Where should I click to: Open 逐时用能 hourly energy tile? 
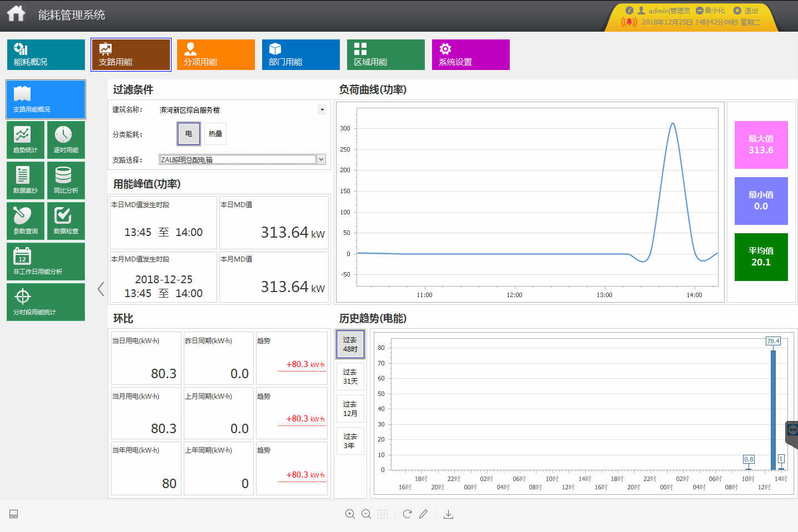(66, 140)
